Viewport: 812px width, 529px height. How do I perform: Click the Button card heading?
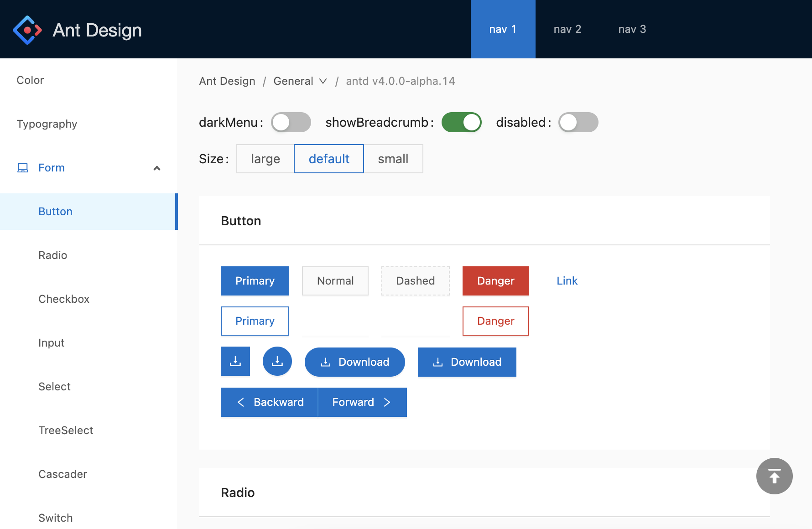(241, 221)
